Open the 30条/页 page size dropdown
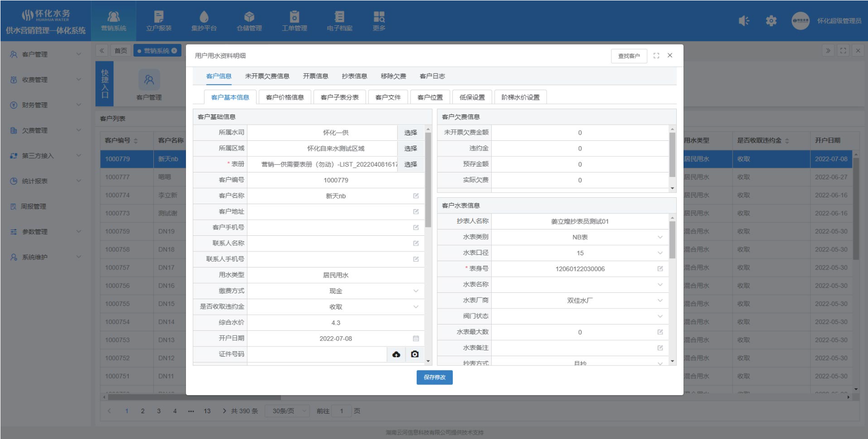This screenshot has width=868, height=439. coord(288,411)
